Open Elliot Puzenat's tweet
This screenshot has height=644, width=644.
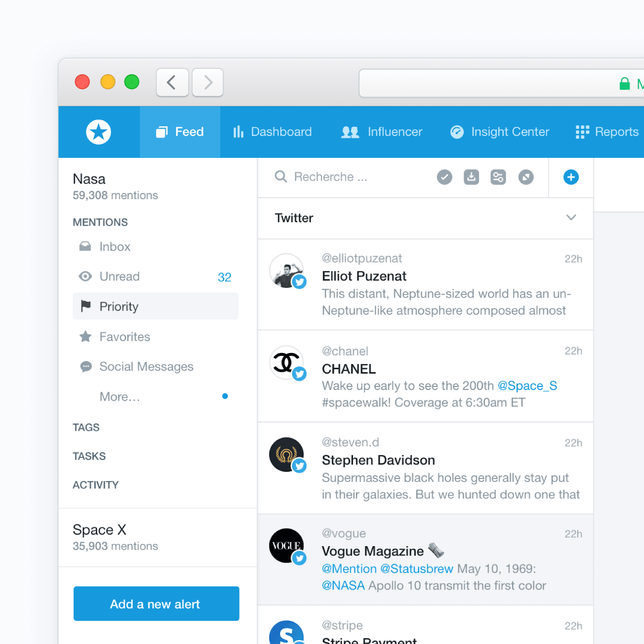tap(425, 285)
